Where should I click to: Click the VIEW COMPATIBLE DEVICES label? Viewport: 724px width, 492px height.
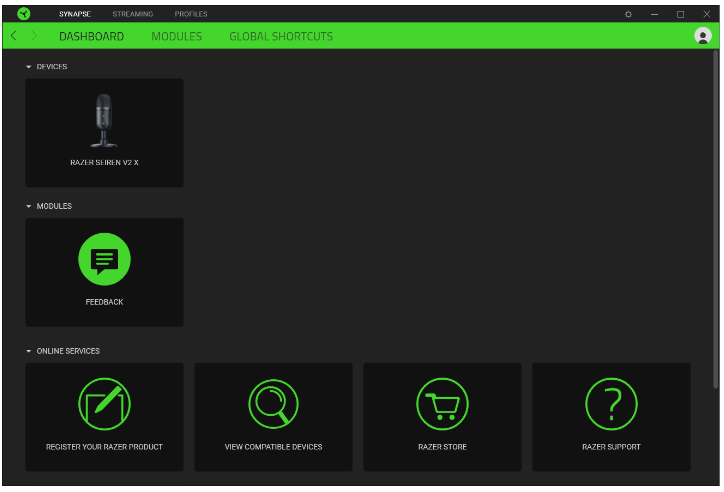273,447
